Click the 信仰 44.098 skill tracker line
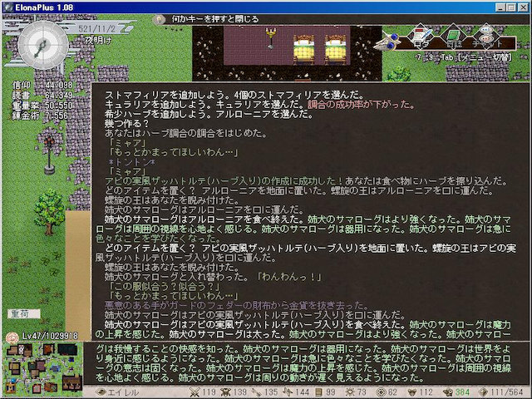The height and width of the screenshot is (399, 532). point(42,85)
